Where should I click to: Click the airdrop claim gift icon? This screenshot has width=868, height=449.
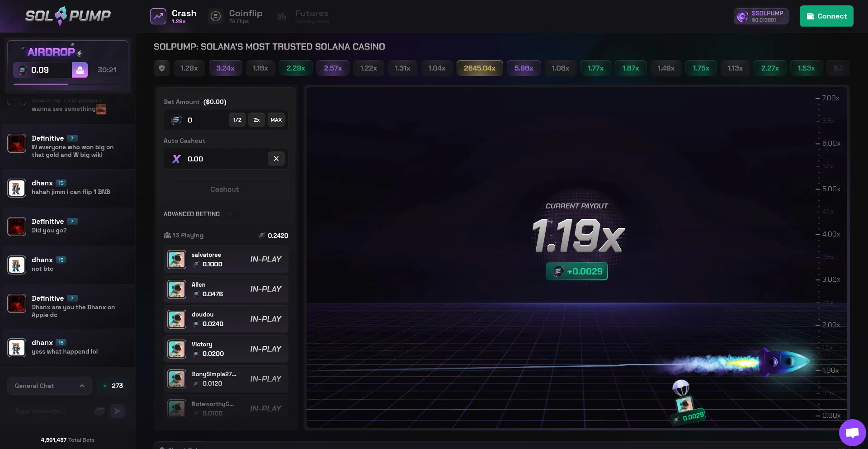80,70
